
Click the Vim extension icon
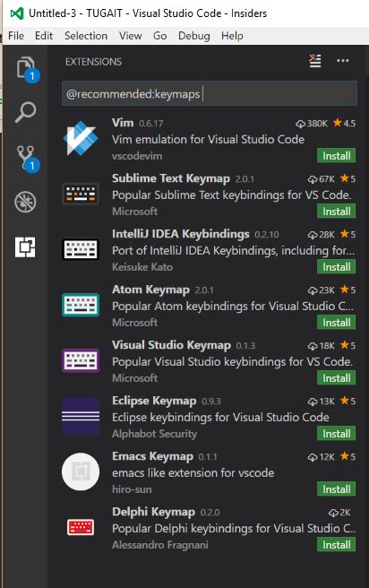tap(81, 138)
